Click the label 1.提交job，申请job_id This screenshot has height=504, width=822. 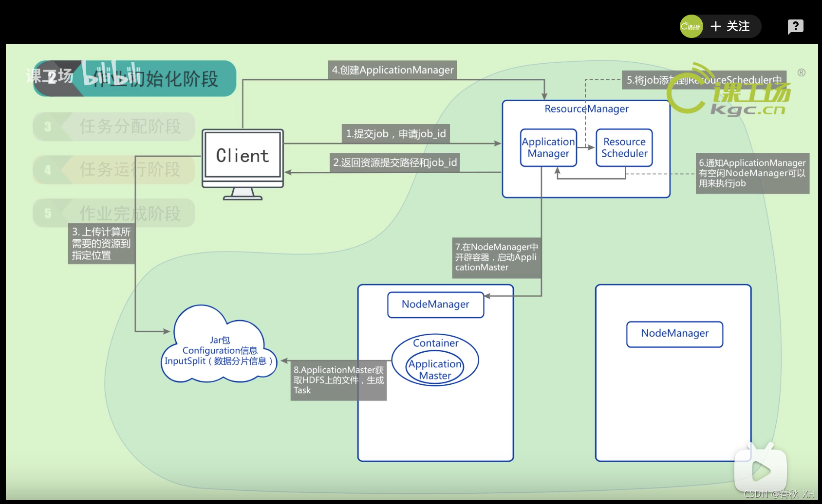(x=395, y=134)
